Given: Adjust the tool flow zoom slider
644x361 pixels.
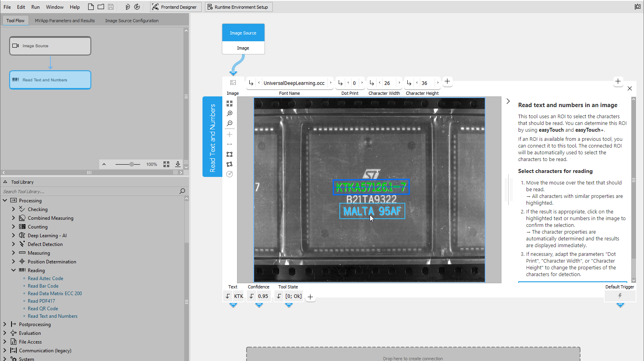Looking at the screenshot, I should 131,164.
